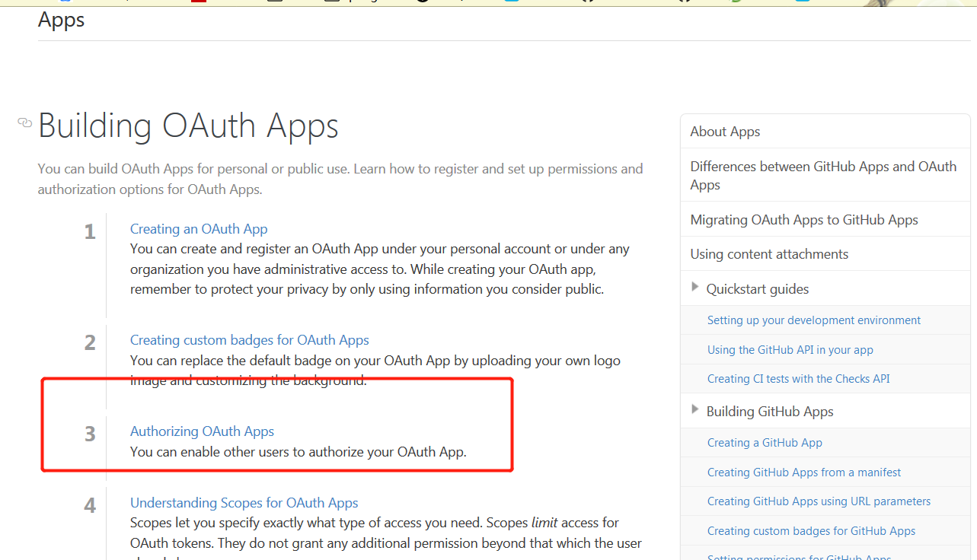The image size is (977, 560).
Task: Click the Building OAuth Apps page title
Action: (x=188, y=126)
